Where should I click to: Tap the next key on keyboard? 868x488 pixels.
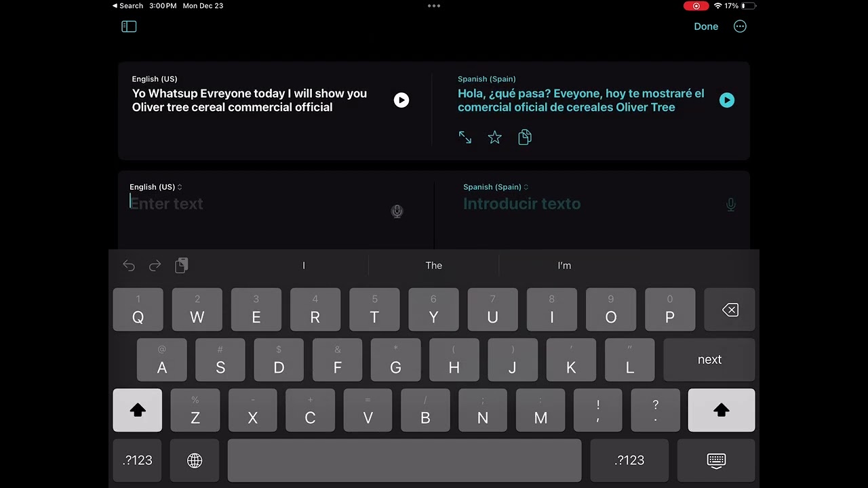pyautogui.click(x=709, y=360)
